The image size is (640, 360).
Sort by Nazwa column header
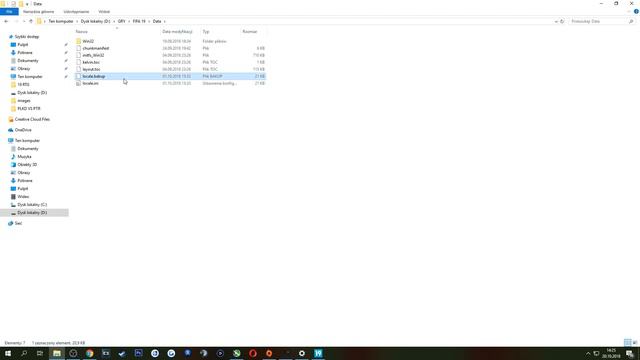(82, 31)
